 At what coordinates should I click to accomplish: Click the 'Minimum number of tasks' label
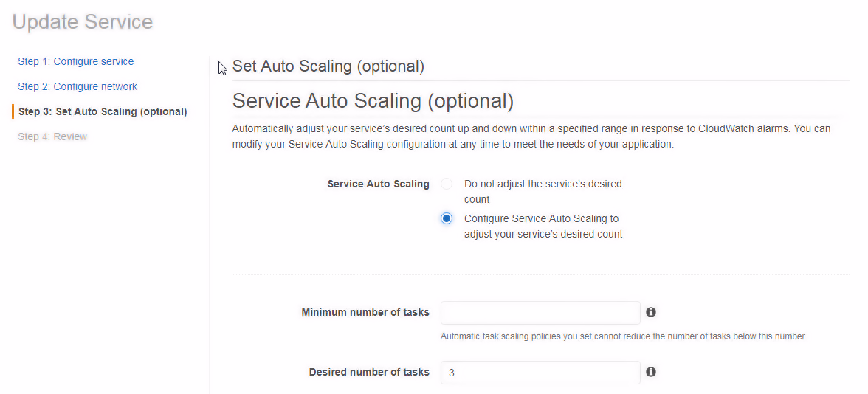[365, 313]
